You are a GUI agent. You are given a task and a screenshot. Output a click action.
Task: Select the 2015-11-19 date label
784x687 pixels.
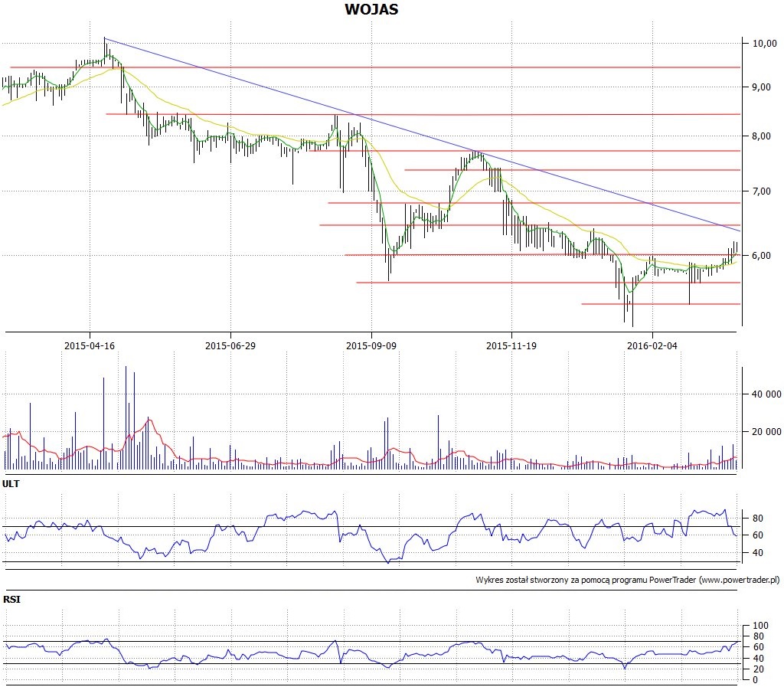click(x=511, y=345)
